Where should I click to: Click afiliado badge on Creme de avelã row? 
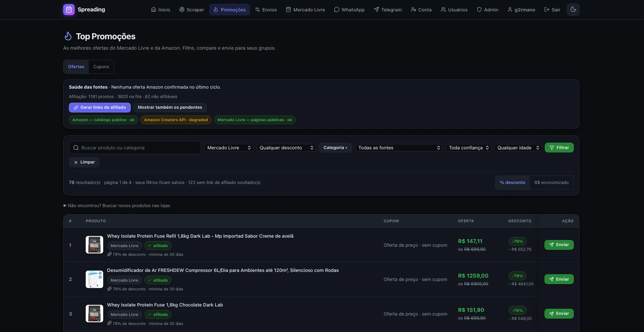point(158,246)
